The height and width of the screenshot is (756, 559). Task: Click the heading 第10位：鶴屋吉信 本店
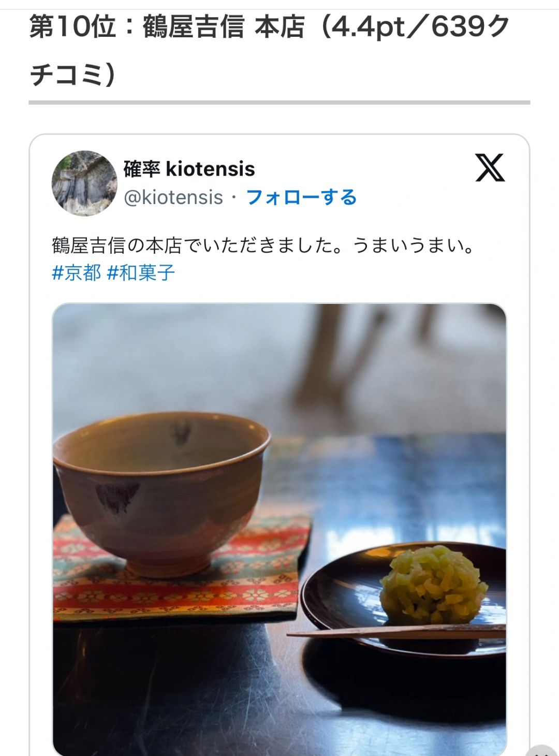tap(167, 27)
